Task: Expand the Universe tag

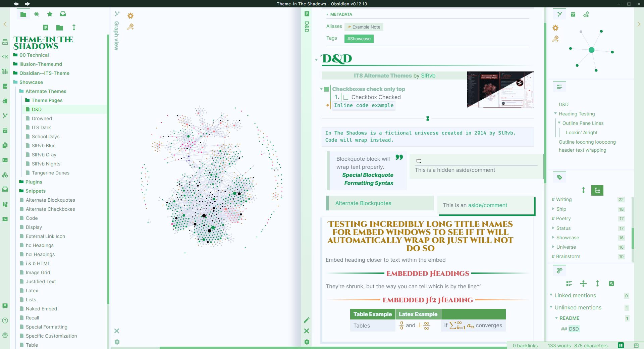Action: point(553,247)
